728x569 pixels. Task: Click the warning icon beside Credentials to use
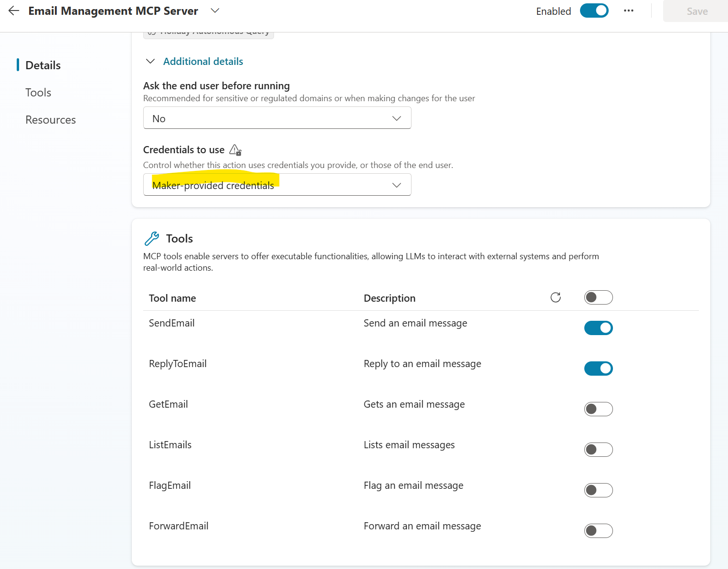pos(235,149)
